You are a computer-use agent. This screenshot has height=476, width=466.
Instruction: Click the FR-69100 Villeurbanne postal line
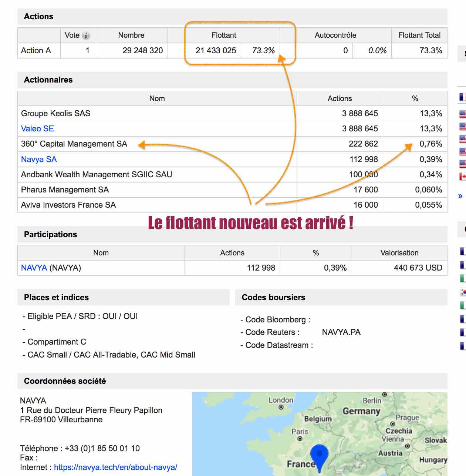click(61, 420)
